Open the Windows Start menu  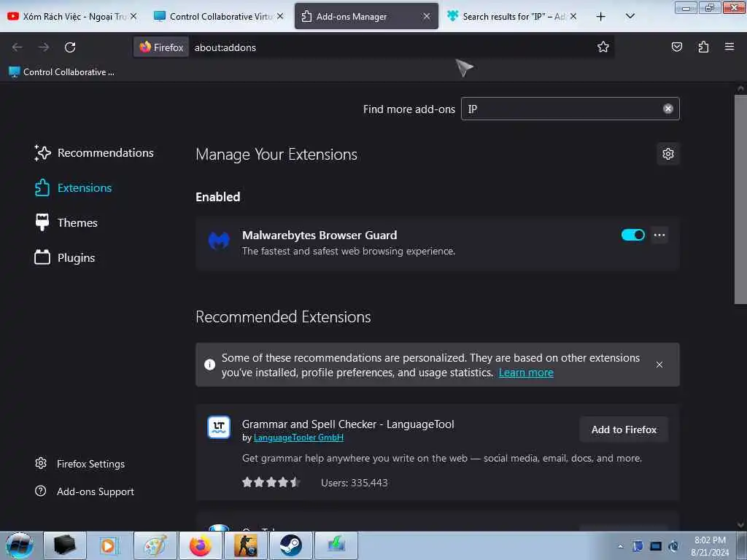click(20, 545)
